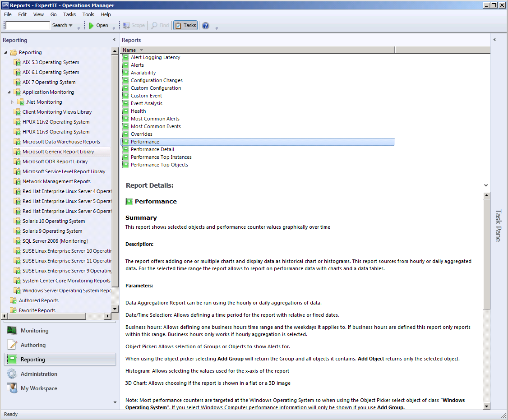Select the Reporting navigation button
Image resolution: width=508 pixels, height=420 pixels.
[60, 360]
